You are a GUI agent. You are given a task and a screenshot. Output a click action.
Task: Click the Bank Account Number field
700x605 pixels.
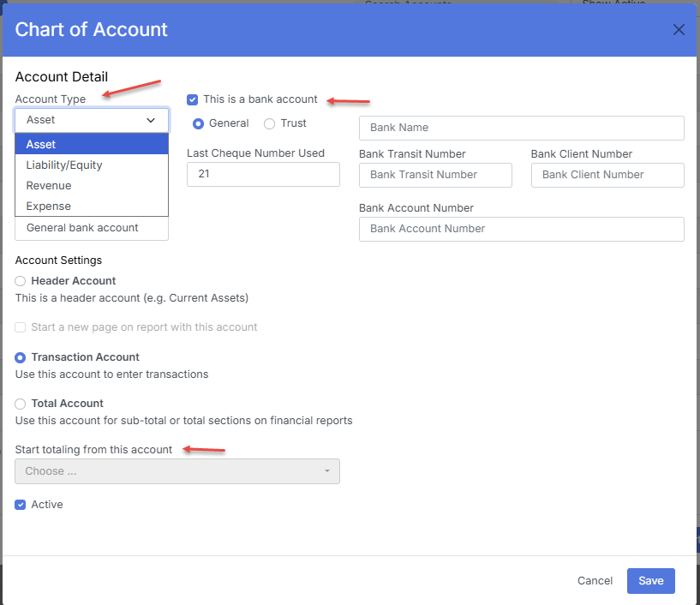(x=521, y=229)
